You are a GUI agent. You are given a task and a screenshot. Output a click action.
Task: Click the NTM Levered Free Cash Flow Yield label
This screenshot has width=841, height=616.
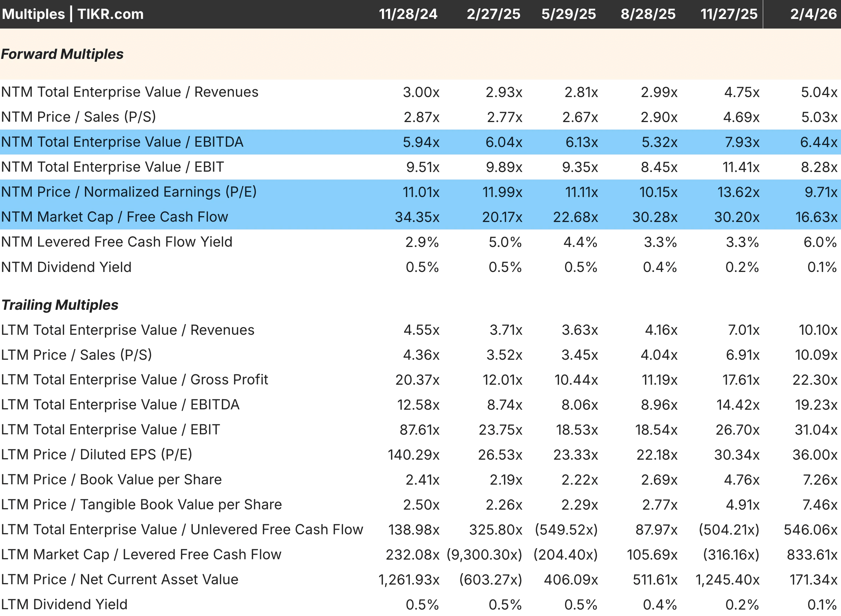(x=116, y=242)
